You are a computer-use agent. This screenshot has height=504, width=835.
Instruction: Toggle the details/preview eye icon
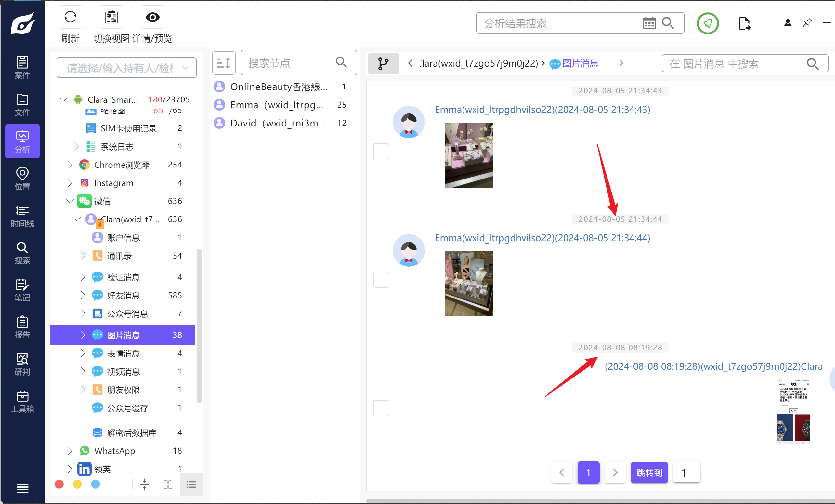[x=152, y=17]
